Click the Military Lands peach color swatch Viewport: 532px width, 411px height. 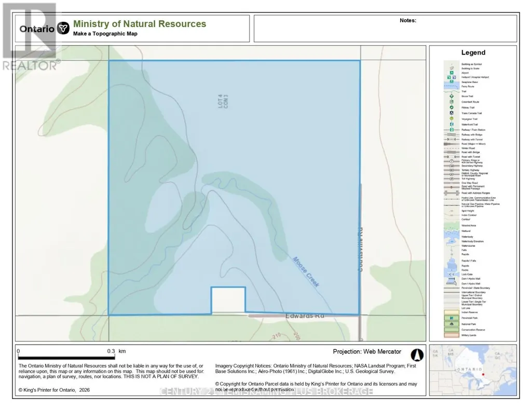[x=452, y=335]
